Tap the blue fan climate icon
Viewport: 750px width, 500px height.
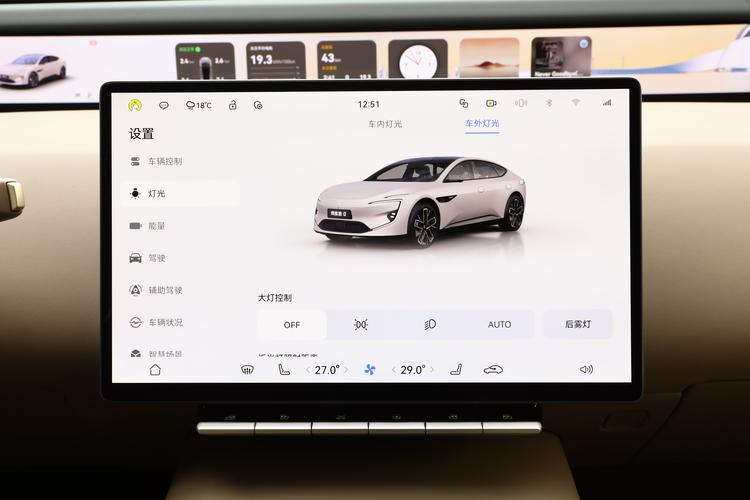(370, 369)
